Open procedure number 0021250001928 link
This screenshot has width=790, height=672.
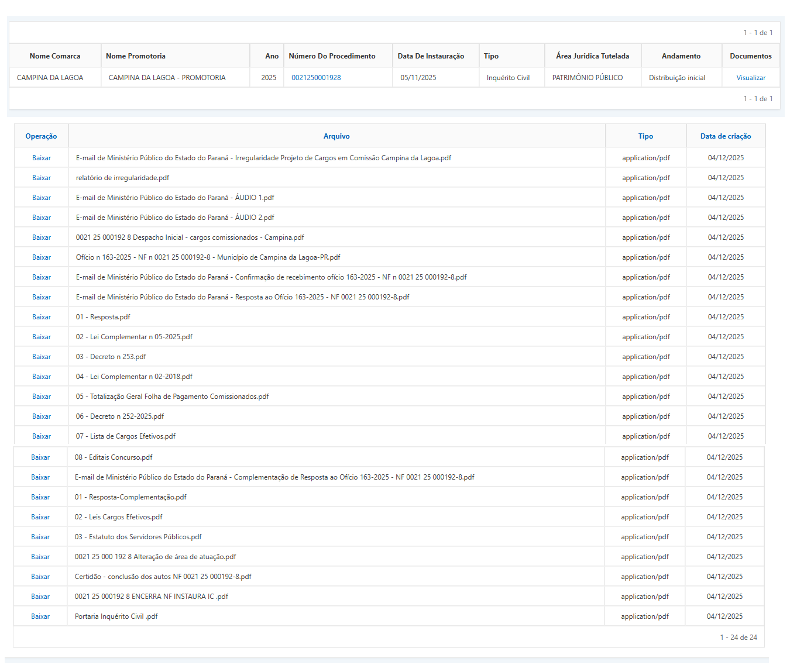[x=316, y=78]
